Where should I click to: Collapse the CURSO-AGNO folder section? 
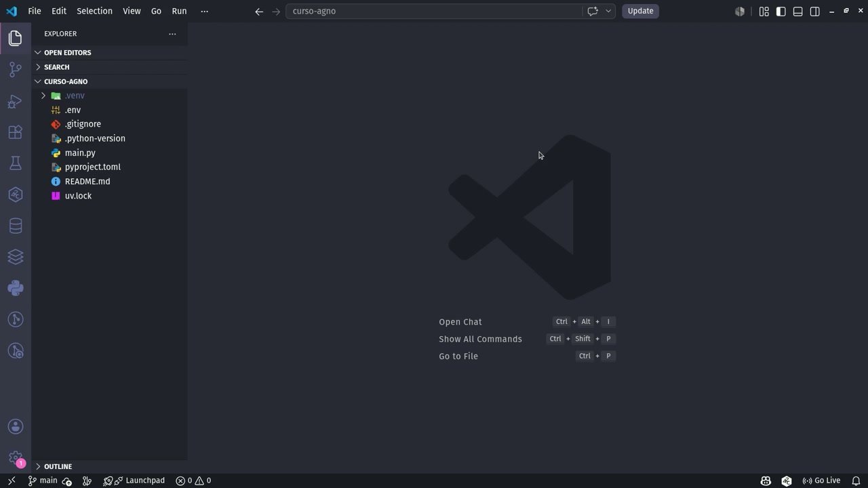pyautogui.click(x=109, y=81)
